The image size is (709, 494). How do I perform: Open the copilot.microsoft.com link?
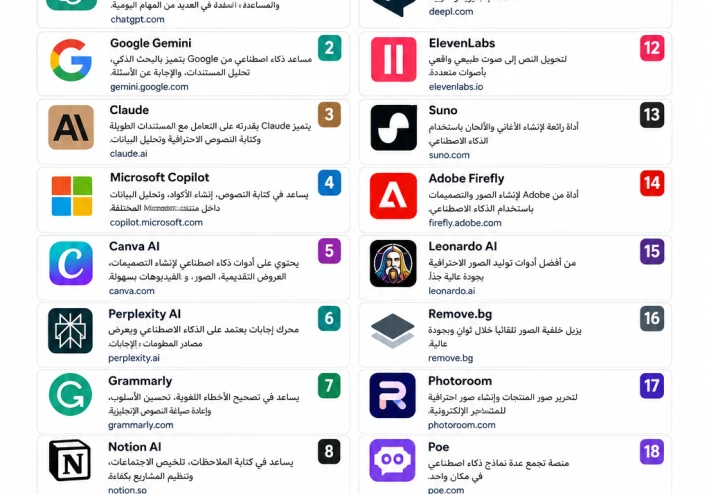[x=156, y=222]
